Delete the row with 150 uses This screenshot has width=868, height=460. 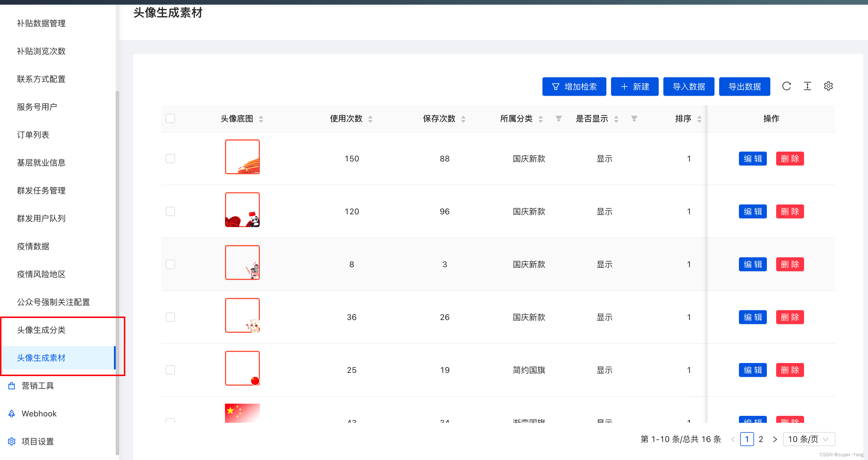(790, 159)
